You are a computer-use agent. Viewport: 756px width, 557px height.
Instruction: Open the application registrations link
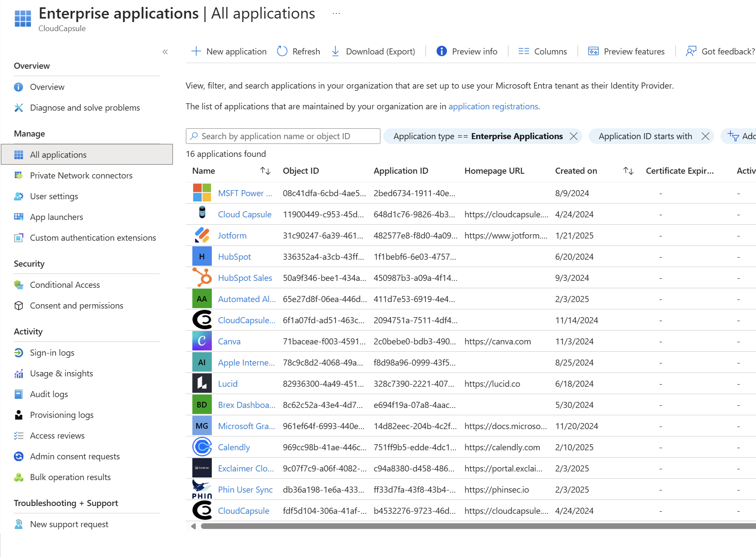(493, 106)
